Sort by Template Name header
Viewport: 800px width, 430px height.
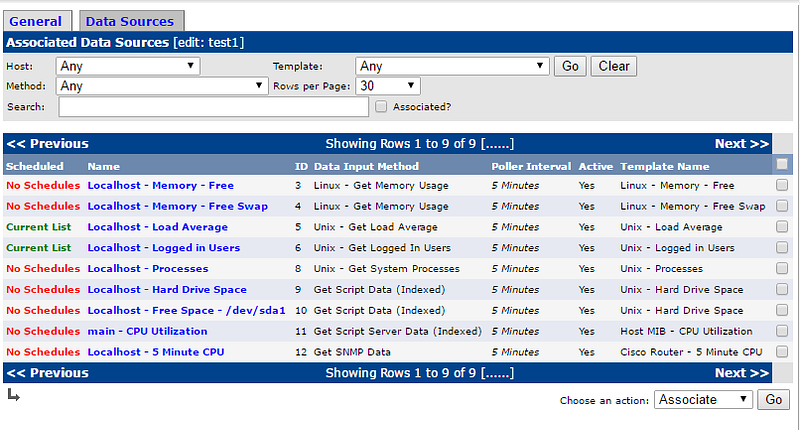pos(665,166)
